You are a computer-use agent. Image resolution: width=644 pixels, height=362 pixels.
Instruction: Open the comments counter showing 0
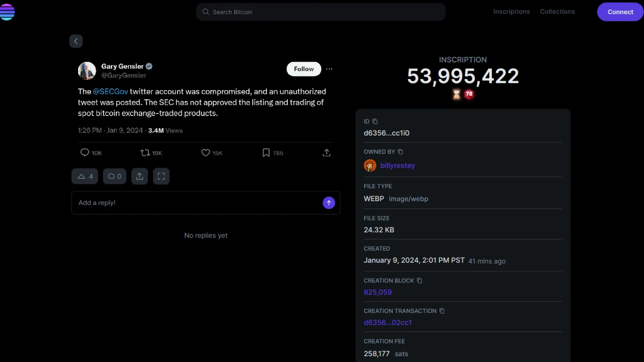[x=115, y=176]
